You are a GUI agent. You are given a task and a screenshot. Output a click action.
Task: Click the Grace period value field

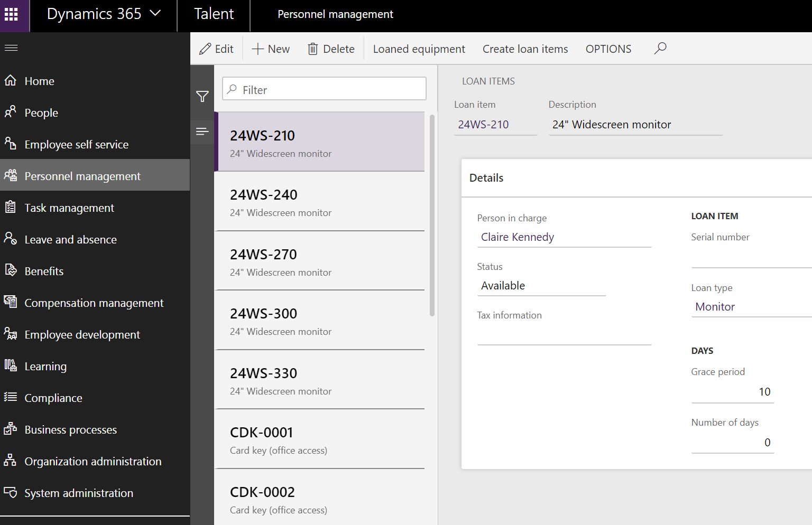click(732, 392)
